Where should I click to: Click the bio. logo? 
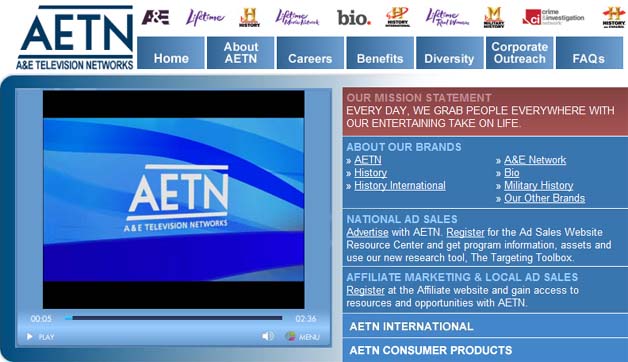pos(354,18)
